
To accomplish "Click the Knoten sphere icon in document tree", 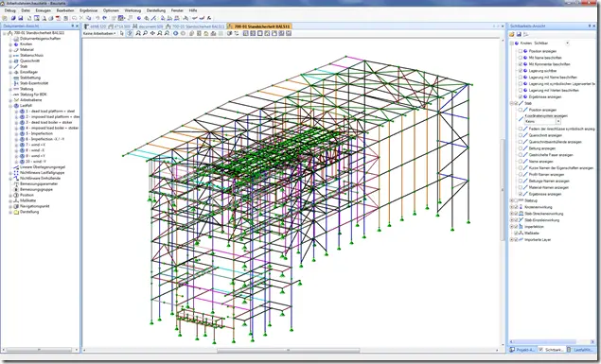I will (x=16, y=44).
